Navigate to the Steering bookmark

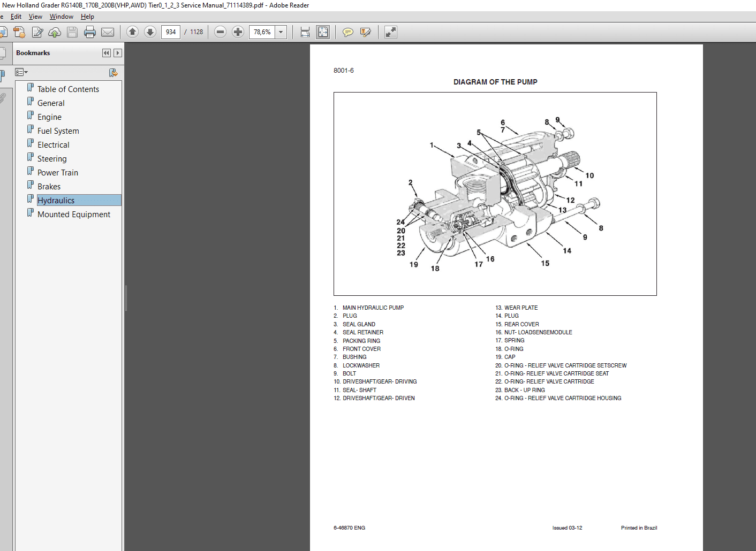point(52,159)
